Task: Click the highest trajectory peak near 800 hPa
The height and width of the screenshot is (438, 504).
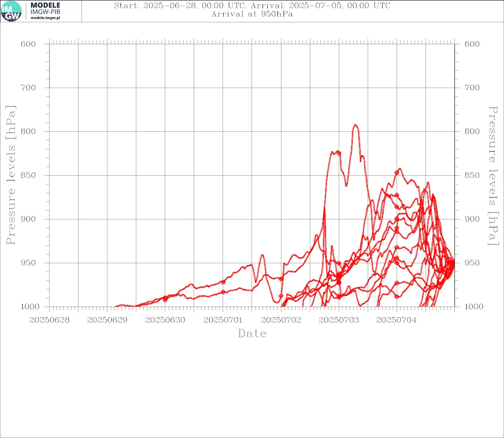Action: tap(355, 125)
